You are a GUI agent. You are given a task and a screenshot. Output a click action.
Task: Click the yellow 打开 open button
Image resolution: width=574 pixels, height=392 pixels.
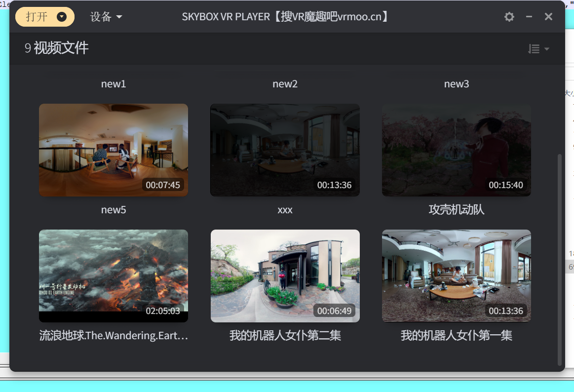point(38,16)
